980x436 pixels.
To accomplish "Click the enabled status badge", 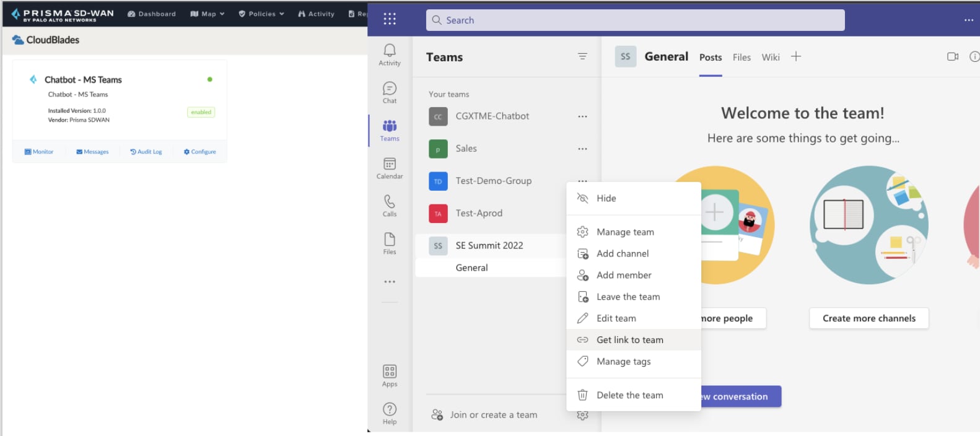I will tap(201, 112).
